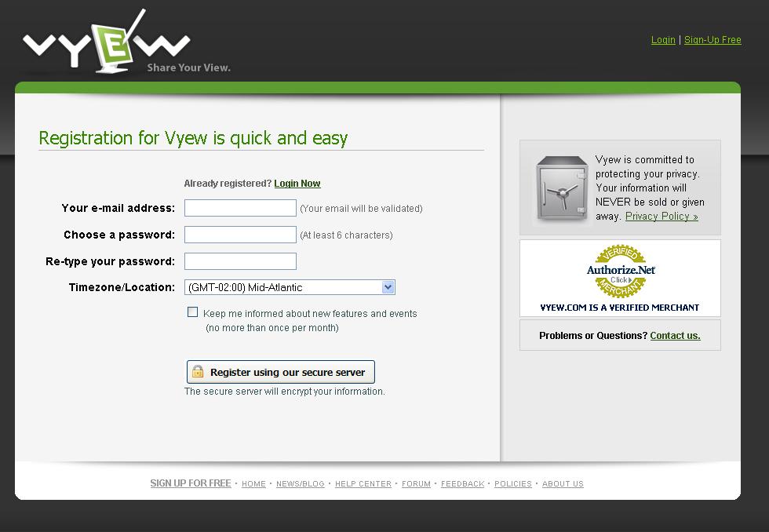Open POLICIES in the footer
769x532 pixels.
[x=513, y=484]
